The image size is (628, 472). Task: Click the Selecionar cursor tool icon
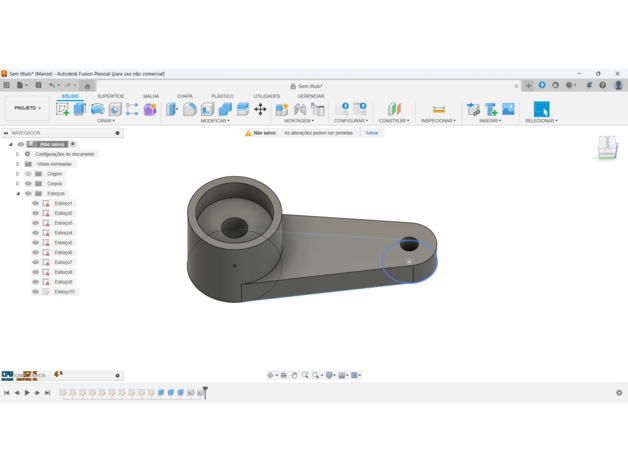[x=541, y=109]
